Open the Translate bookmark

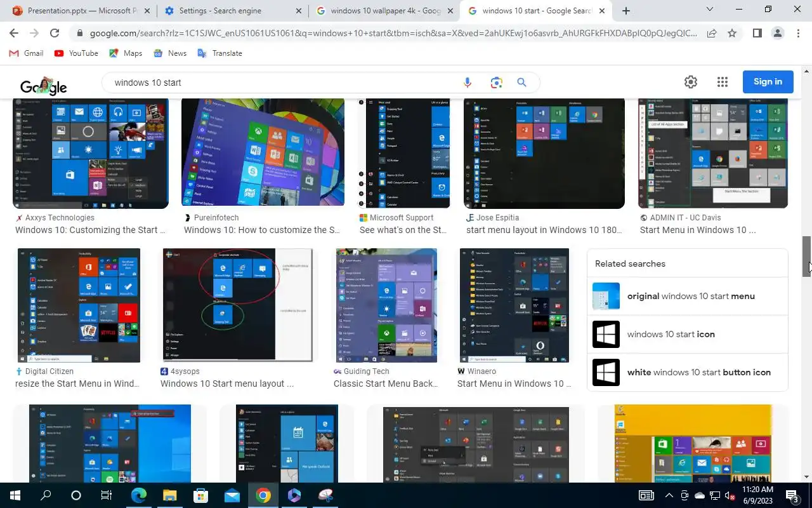[x=220, y=53]
